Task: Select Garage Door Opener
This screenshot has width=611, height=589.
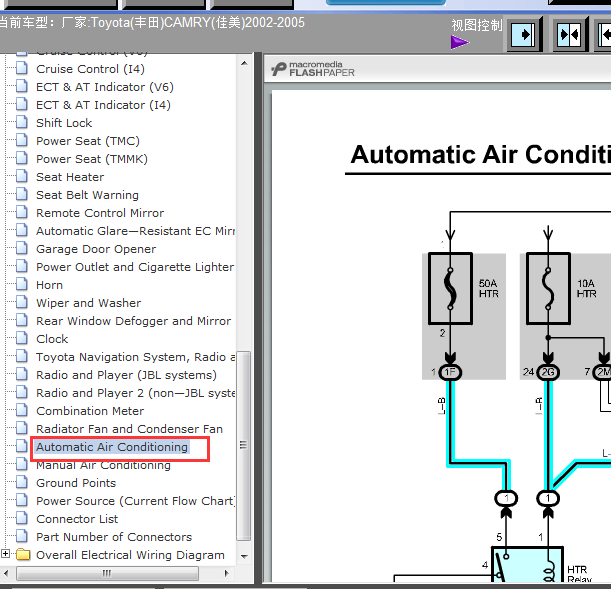Action: [x=96, y=249]
